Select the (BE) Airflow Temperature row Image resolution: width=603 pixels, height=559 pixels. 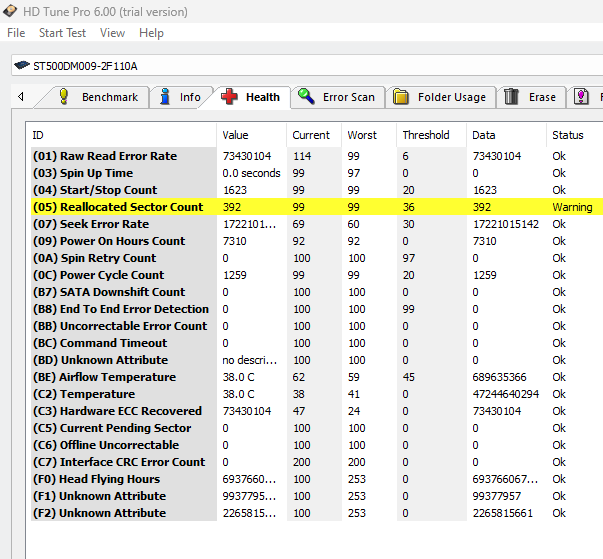tap(317, 377)
